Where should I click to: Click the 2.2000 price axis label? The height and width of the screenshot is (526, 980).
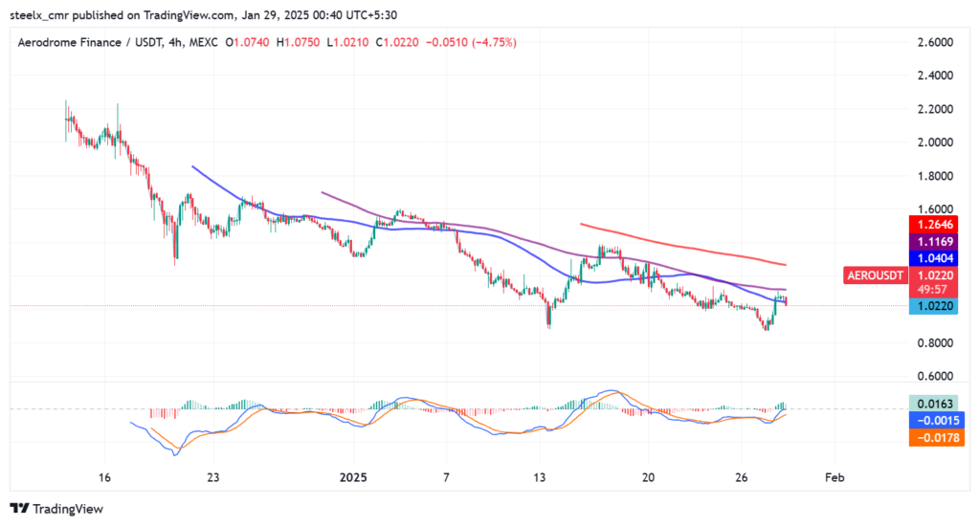pyautogui.click(x=935, y=109)
